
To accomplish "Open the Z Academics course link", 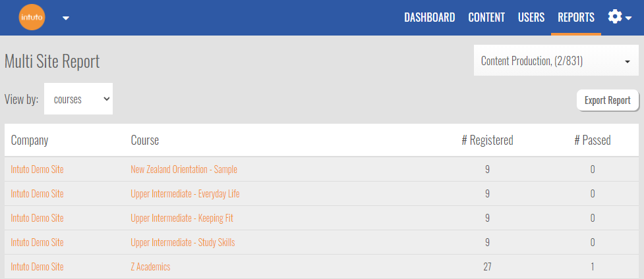I will pos(150,266).
